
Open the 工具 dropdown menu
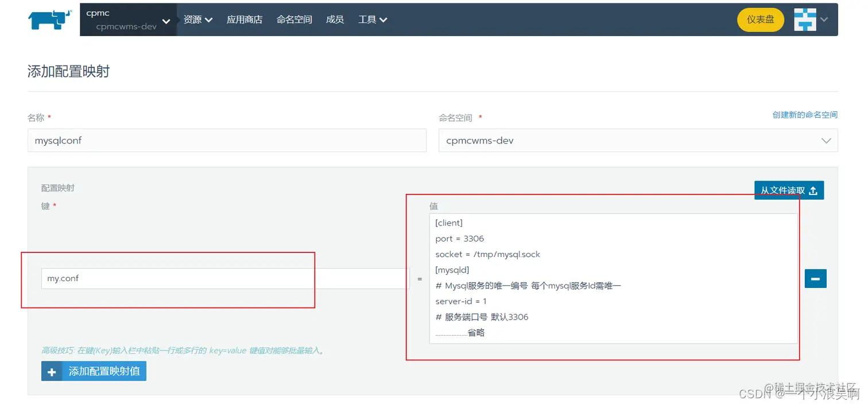click(373, 19)
